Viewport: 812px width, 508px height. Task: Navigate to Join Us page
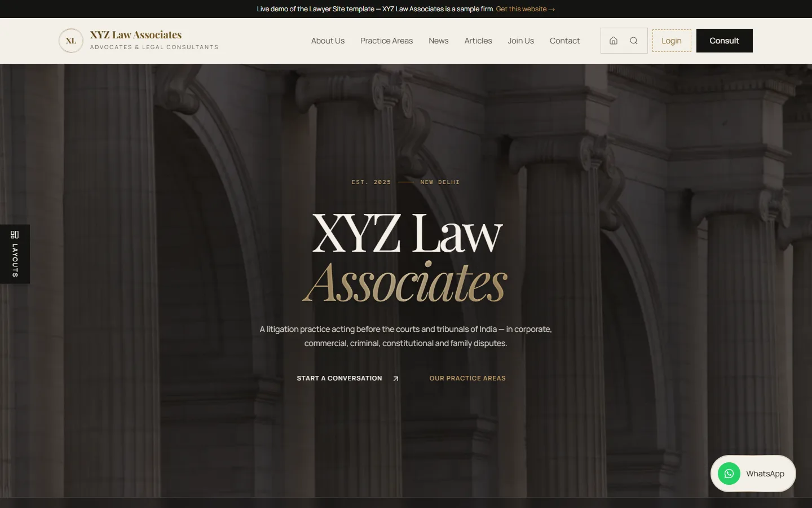tap(520, 41)
